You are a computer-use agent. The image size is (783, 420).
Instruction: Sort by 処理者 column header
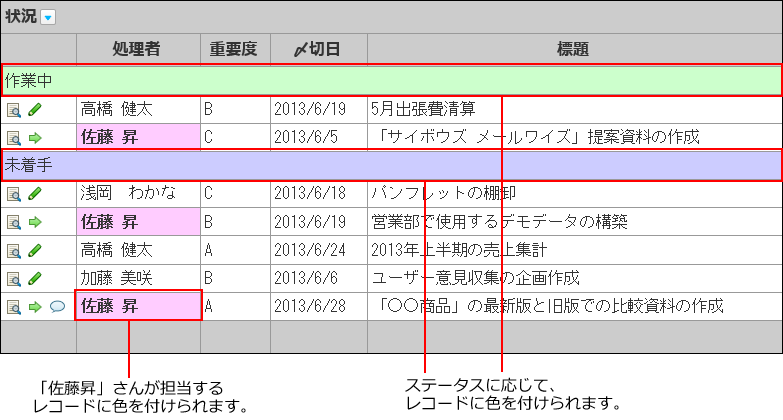coord(136,49)
